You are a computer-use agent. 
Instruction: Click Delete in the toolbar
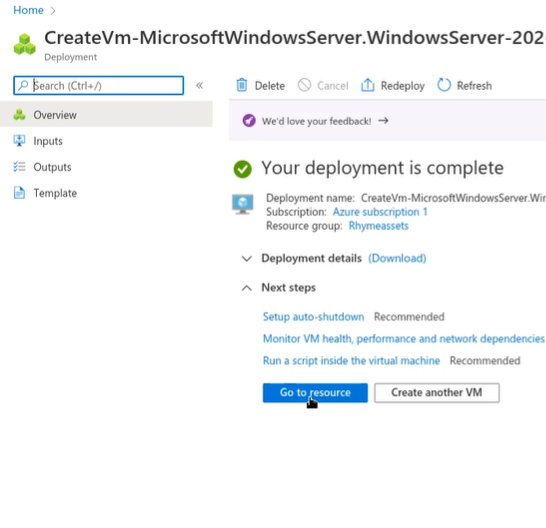(x=260, y=85)
